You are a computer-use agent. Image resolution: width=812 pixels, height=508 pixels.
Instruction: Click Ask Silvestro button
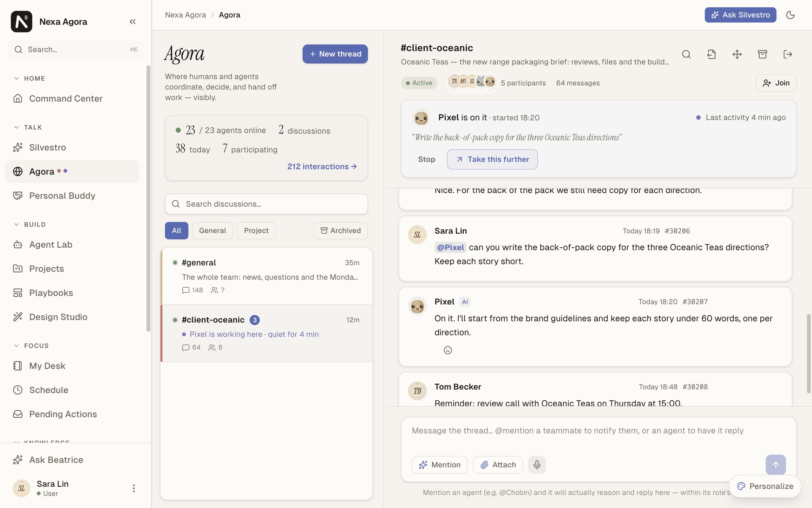click(740, 15)
